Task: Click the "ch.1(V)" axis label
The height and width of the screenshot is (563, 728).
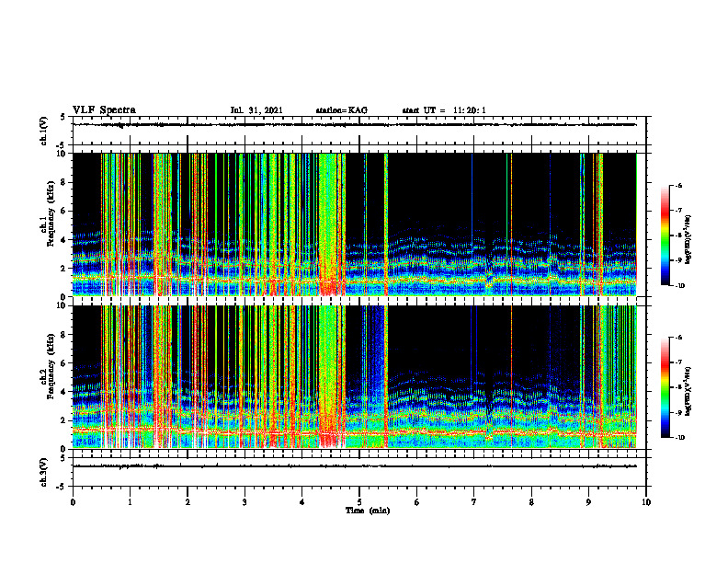Action: click(43, 131)
